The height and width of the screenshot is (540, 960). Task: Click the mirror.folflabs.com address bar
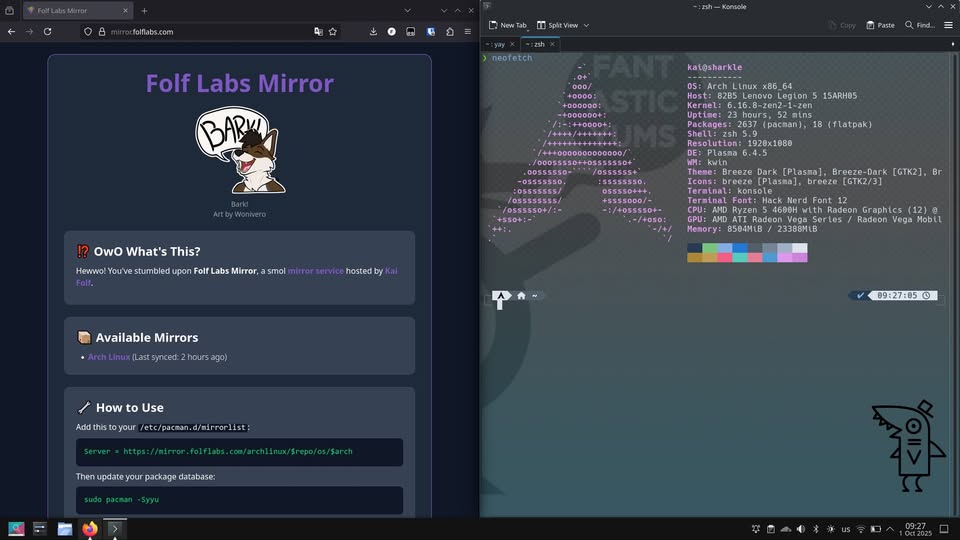pyautogui.click(x=200, y=31)
